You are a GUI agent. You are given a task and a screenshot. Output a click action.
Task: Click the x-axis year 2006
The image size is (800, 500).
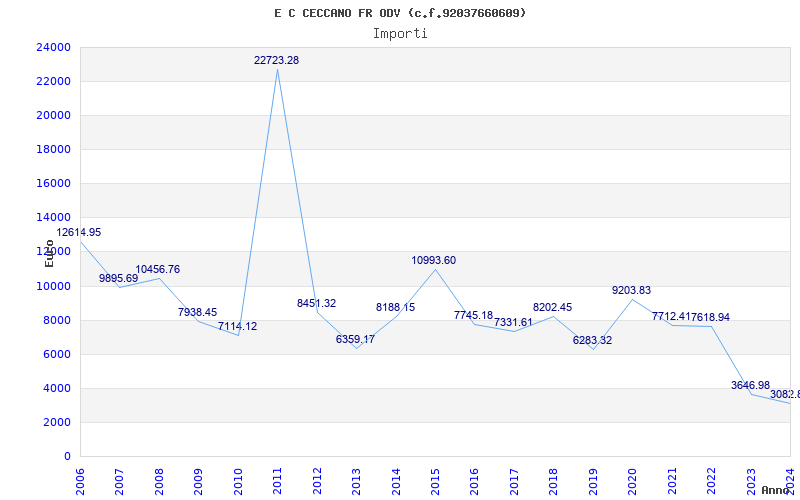pyautogui.click(x=80, y=481)
